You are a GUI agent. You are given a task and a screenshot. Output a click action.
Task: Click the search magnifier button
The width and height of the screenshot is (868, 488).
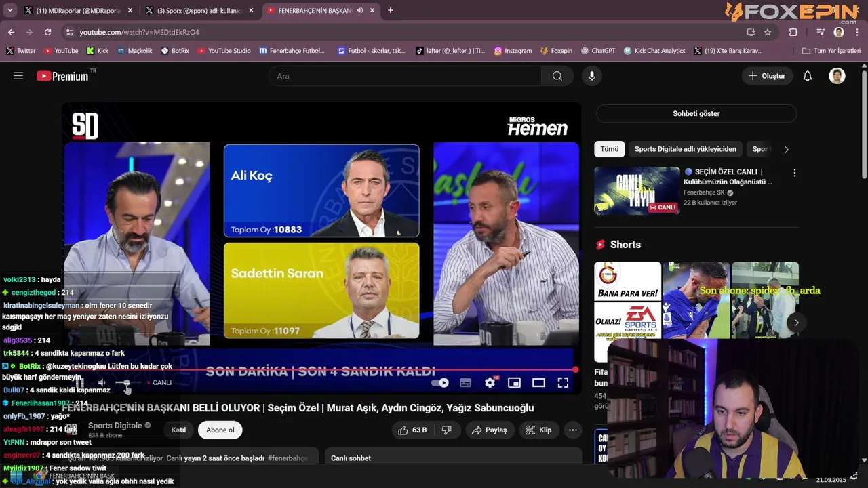click(x=557, y=76)
